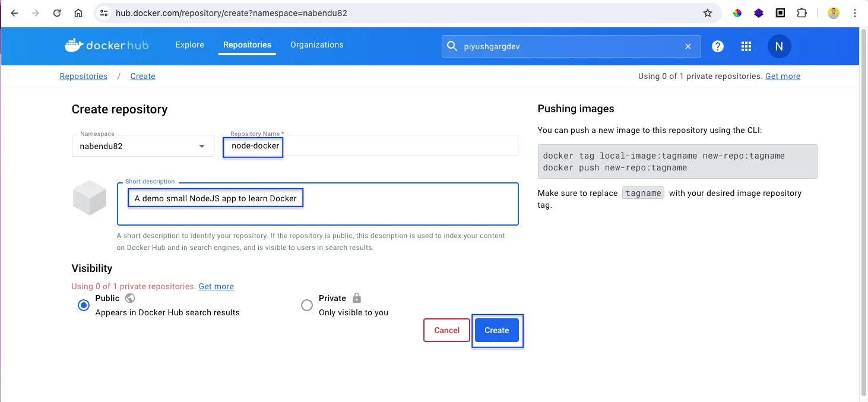Click the repository cube placeholder image

[x=90, y=198]
